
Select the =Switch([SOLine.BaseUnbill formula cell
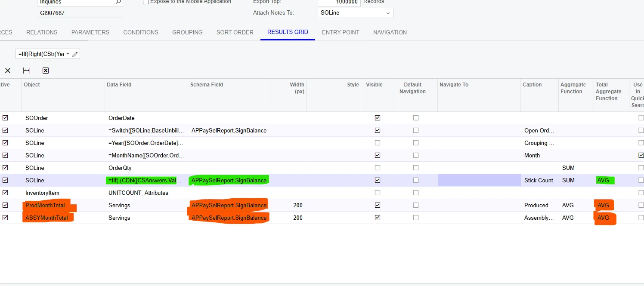146,130
